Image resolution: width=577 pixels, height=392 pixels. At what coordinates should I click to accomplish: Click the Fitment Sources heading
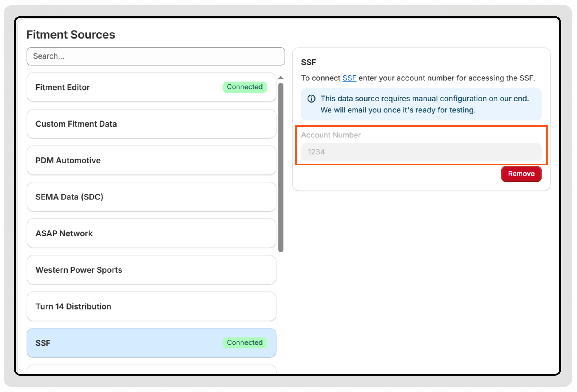71,35
